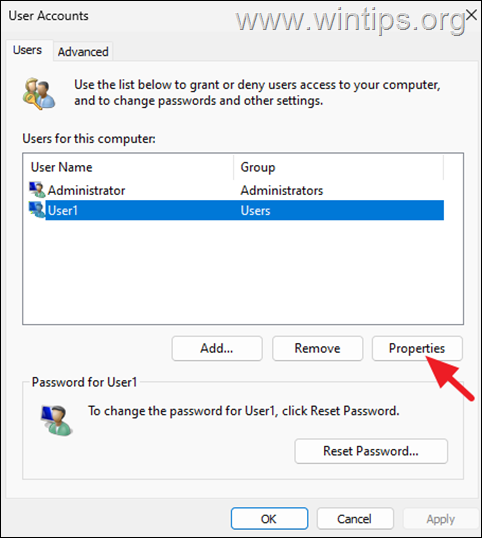The width and height of the screenshot is (482, 538).
Task: Select the Users tab
Action: [27, 50]
